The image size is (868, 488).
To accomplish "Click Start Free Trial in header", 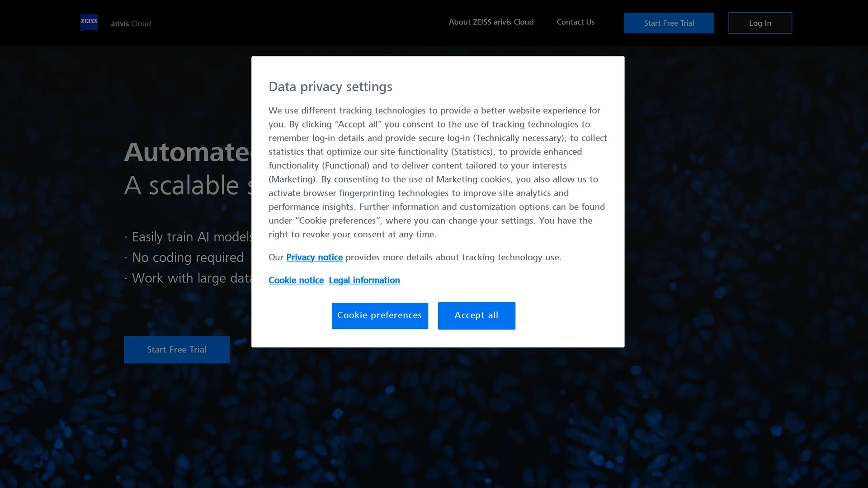I will pos(669,23).
